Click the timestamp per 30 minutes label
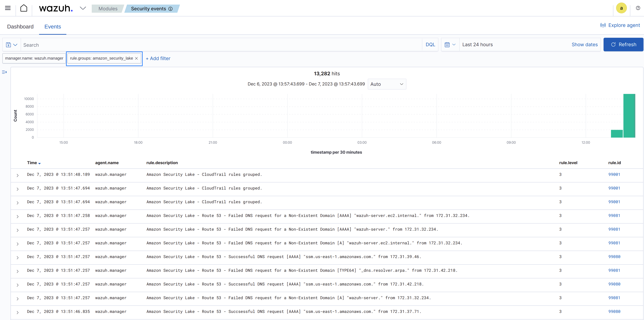Viewport: 644px width, 320px height. [336, 152]
